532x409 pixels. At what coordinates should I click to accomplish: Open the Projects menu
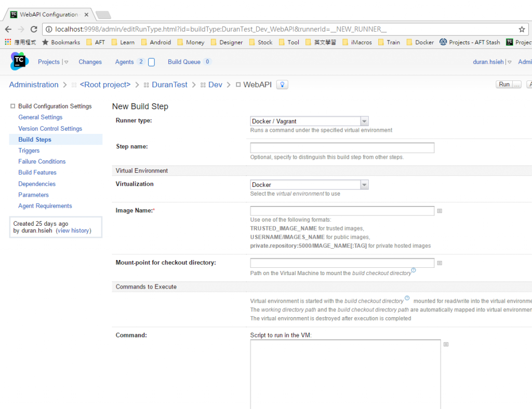[x=48, y=62]
